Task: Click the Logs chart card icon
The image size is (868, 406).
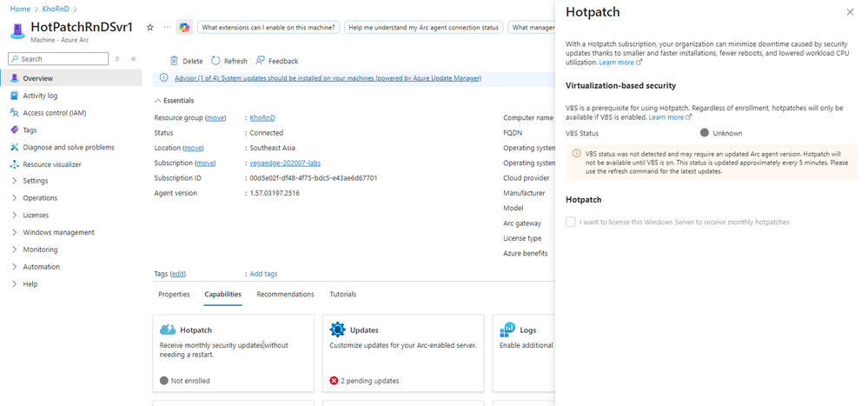Action: [x=507, y=330]
